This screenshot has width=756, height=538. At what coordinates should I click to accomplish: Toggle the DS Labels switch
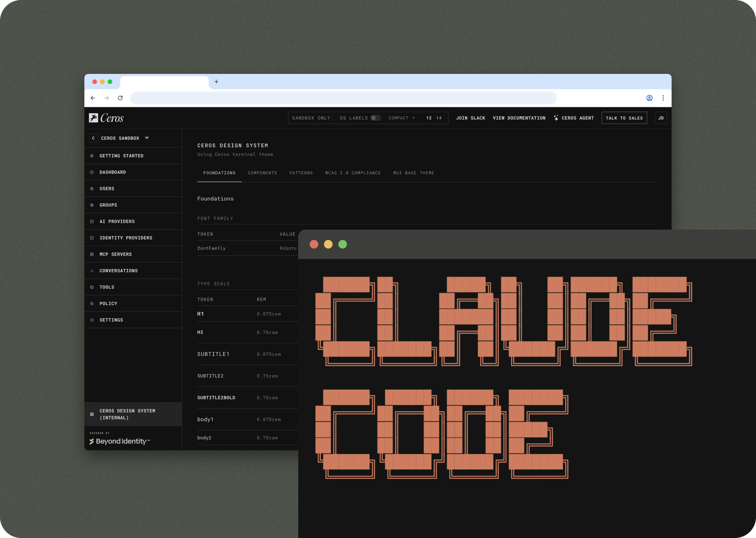pyautogui.click(x=375, y=118)
